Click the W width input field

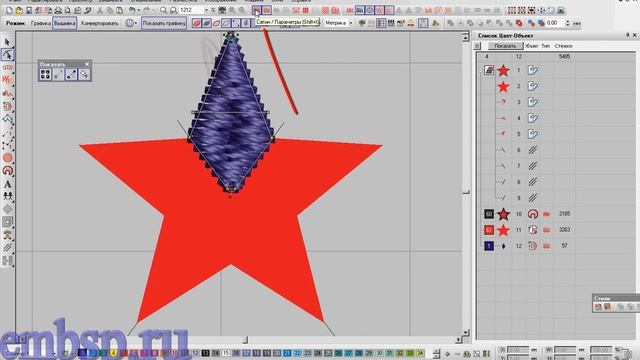[x=565, y=350]
